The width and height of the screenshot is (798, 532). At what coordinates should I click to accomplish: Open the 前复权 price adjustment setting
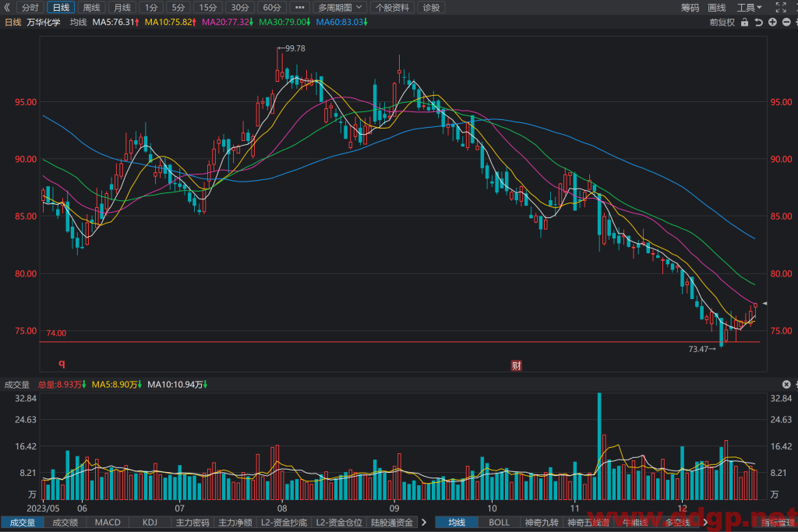[x=722, y=23]
